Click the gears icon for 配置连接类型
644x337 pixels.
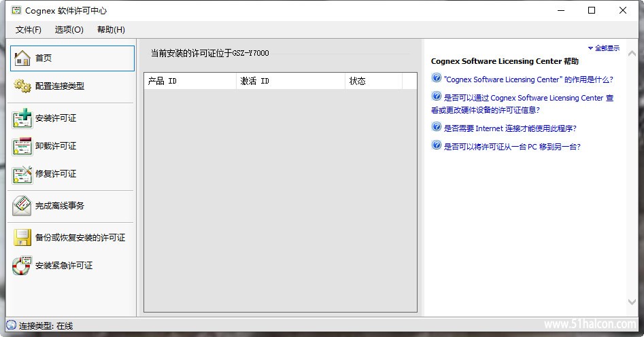(x=22, y=86)
